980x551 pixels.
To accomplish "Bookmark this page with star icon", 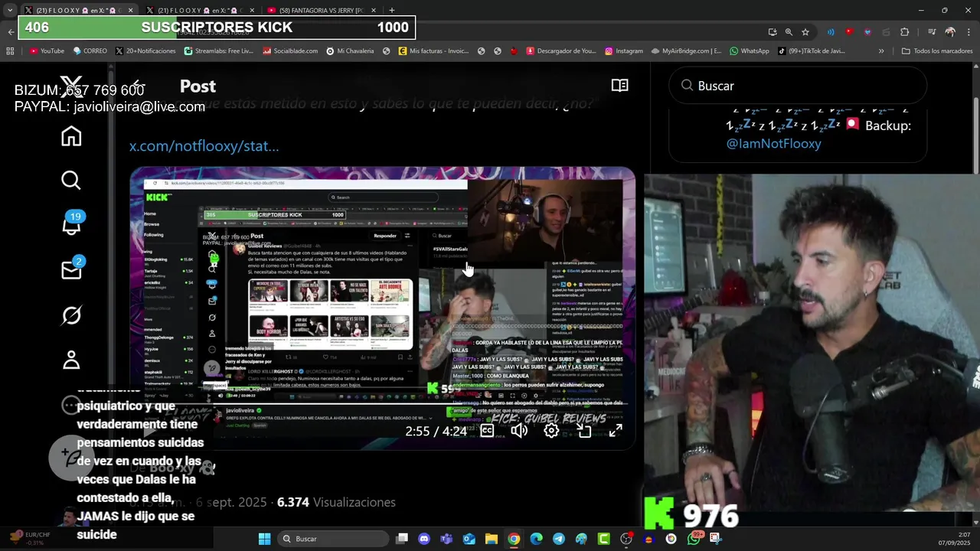I will pos(805,31).
